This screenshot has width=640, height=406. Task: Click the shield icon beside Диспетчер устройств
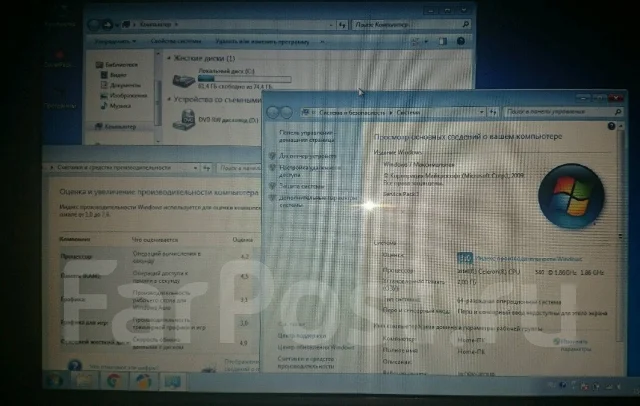[272, 156]
